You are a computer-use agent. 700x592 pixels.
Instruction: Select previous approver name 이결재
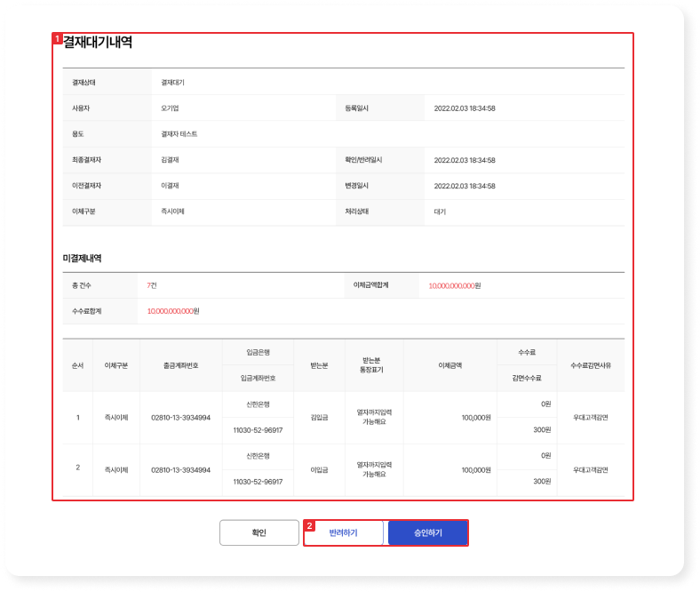170,186
